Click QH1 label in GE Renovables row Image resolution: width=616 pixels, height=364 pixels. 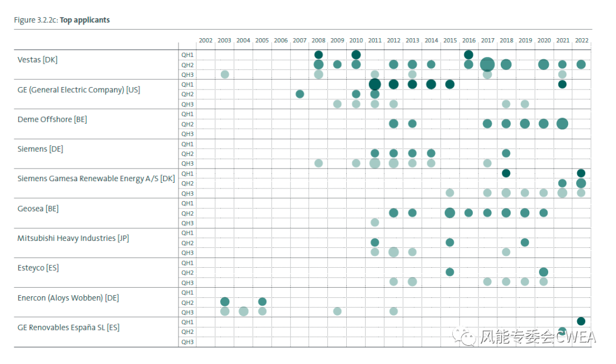point(188,322)
